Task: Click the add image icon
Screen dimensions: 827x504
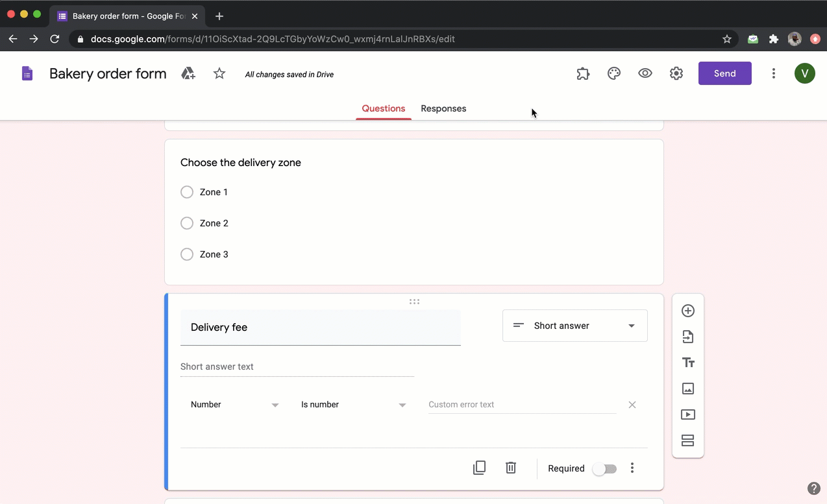Action: click(687, 389)
